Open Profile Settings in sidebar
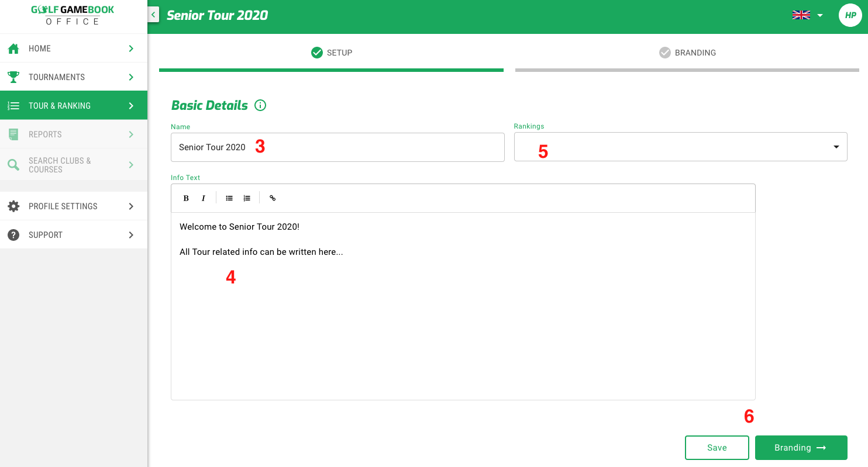This screenshot has width=868, height=467. [74, 206]
